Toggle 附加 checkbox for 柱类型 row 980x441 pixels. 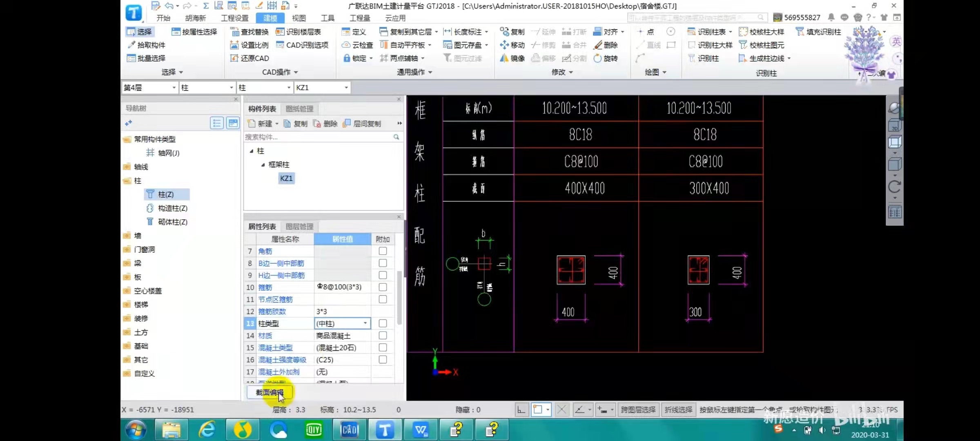click(383, 323)
